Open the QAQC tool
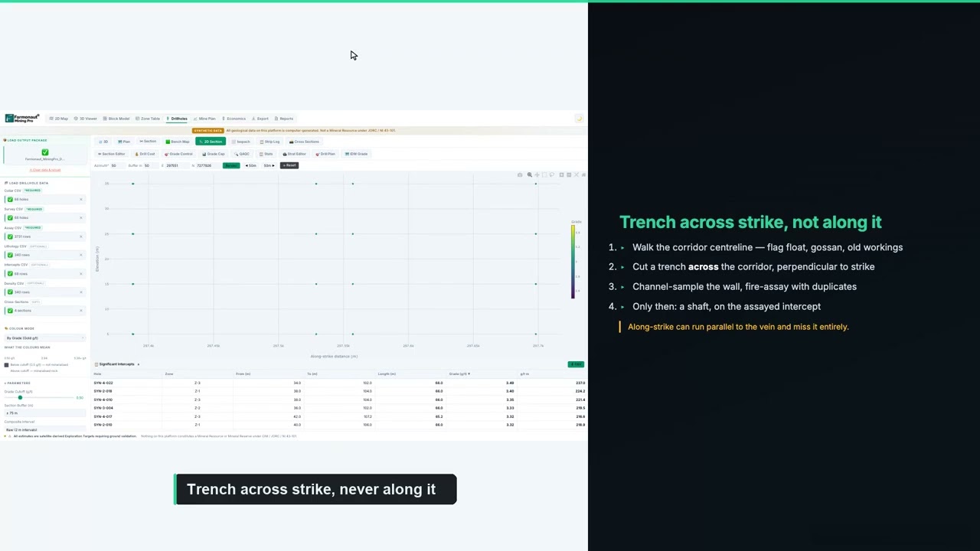980x551 pixels. click(x=242, y=154)
